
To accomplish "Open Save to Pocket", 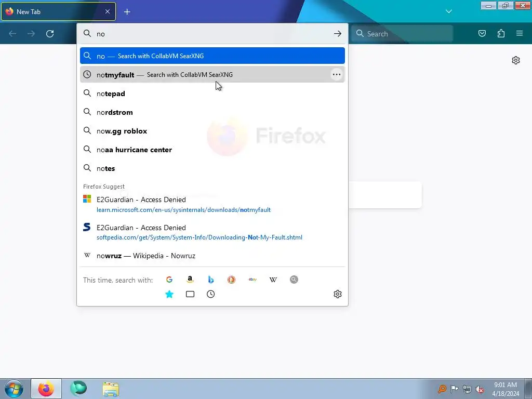I will (482, 33).
